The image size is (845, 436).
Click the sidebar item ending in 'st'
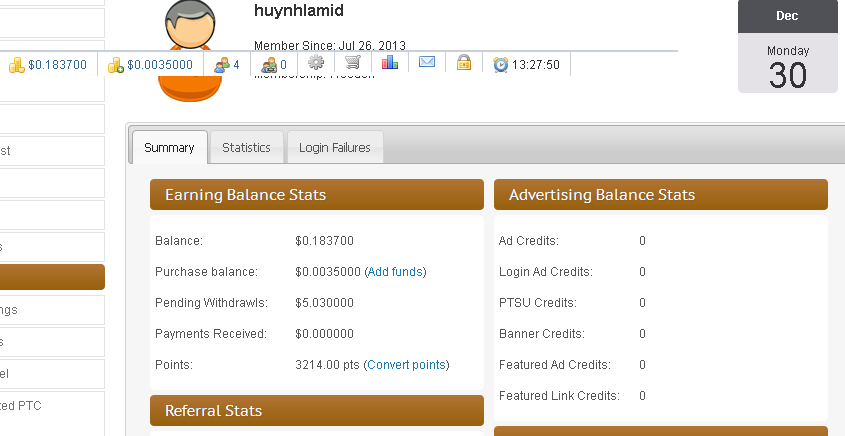(52, 151)
